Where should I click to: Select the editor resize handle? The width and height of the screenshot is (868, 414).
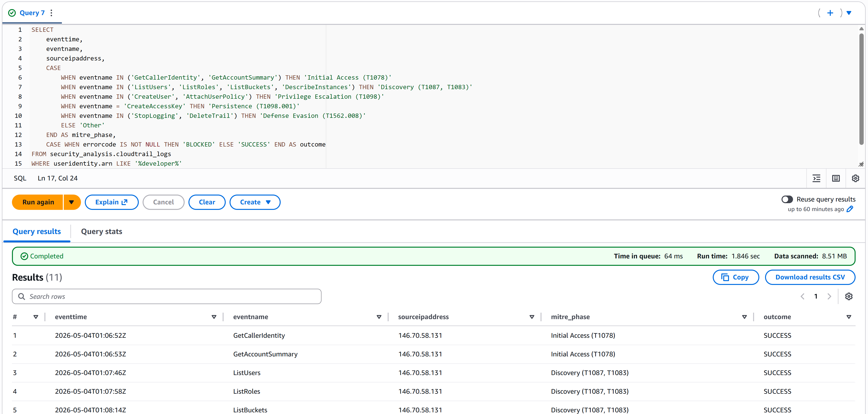coord(861,164)
